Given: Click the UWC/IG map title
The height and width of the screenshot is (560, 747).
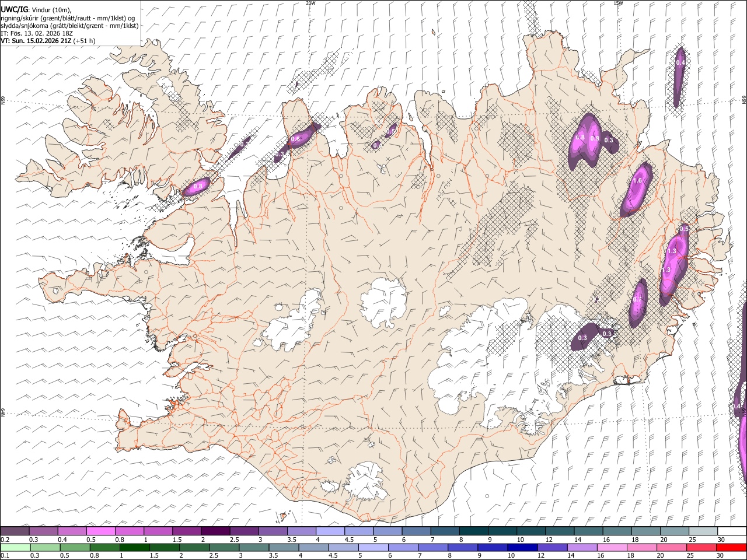Looking at the screenshot, I should pos(14,9).
